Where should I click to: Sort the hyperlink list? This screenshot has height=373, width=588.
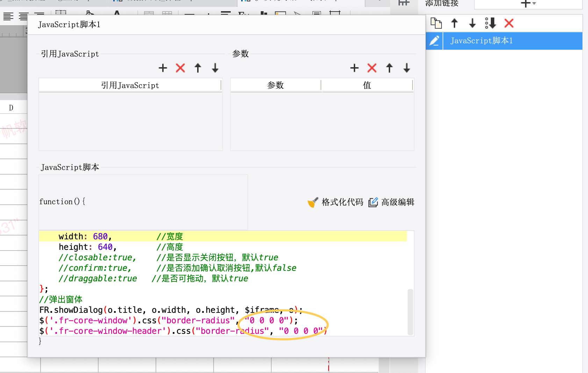click(x=490, y=23)
